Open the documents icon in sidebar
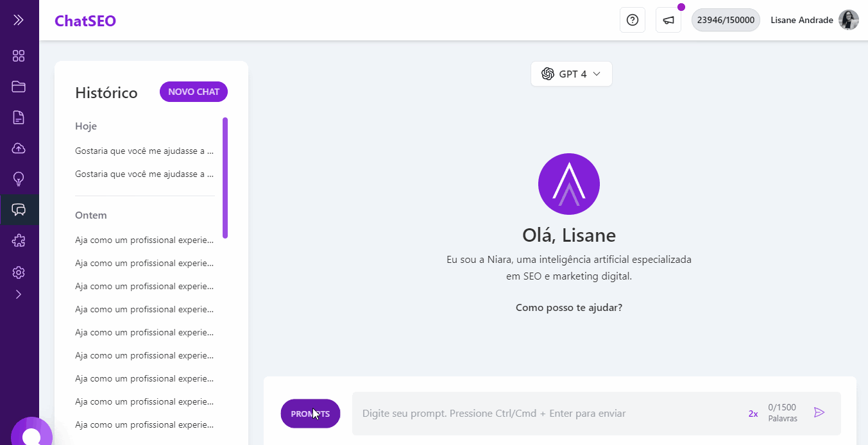Image resolution: width=868 pixels, height=445 pixels. [x=19, y=117]
